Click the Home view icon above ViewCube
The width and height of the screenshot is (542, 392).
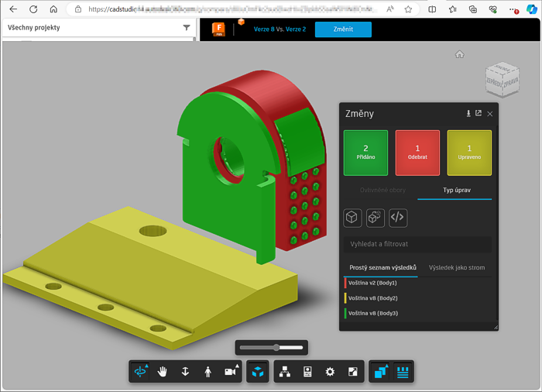pos(460,54)
